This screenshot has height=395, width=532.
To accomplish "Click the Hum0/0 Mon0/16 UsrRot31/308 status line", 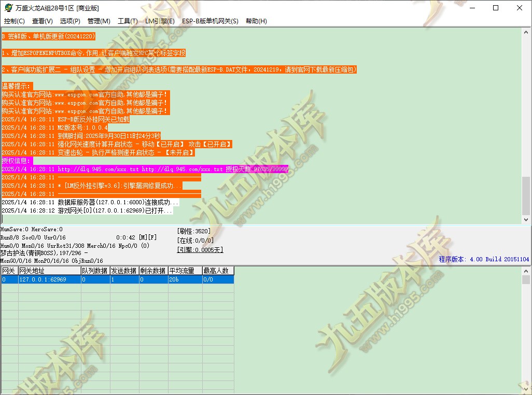I will (x=75, y=246).
